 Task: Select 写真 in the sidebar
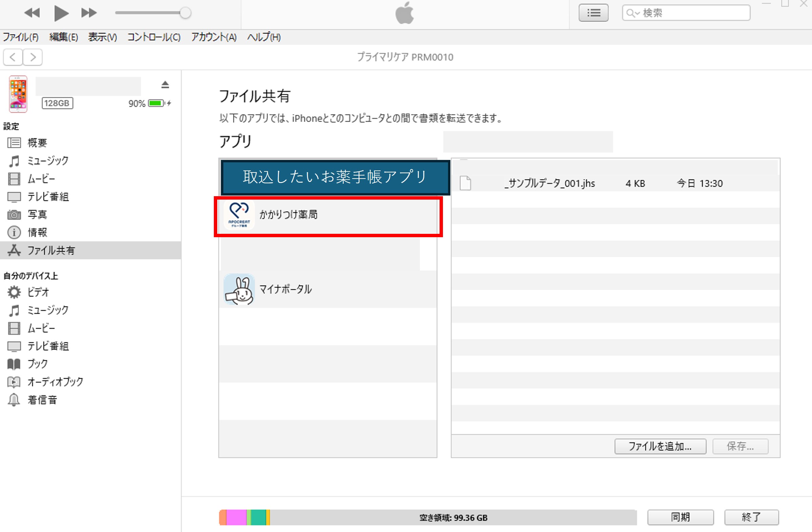90,214
